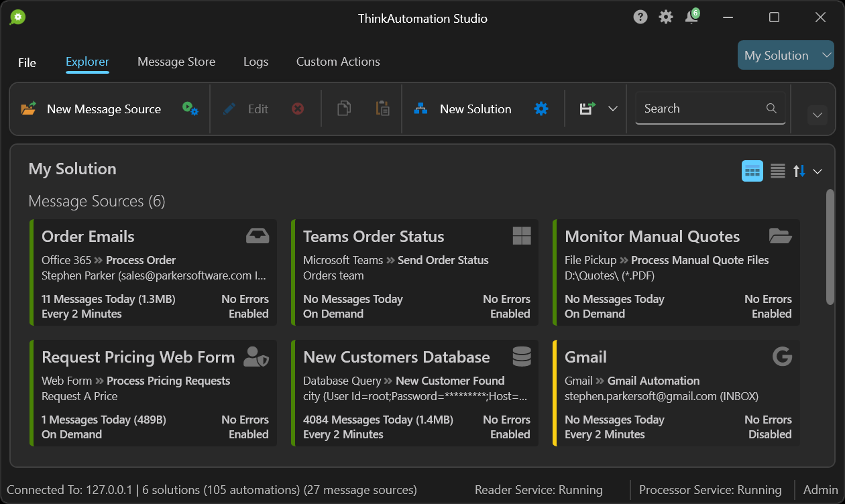
Task: Click Reader Service: Running status
Action: coord(539,490)
